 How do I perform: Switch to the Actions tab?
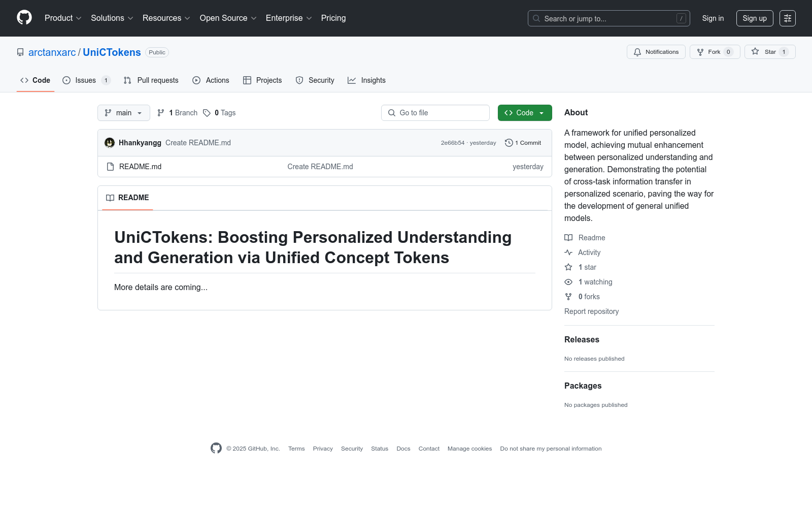coord(211,80)
